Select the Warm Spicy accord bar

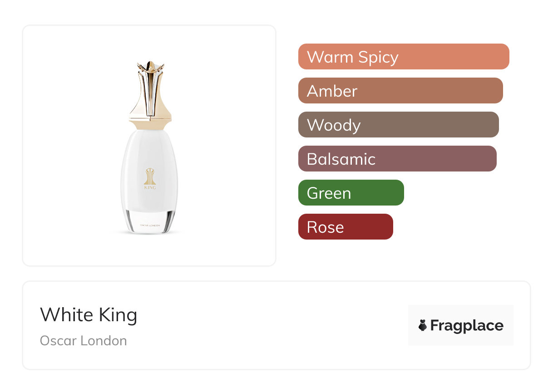403,57
